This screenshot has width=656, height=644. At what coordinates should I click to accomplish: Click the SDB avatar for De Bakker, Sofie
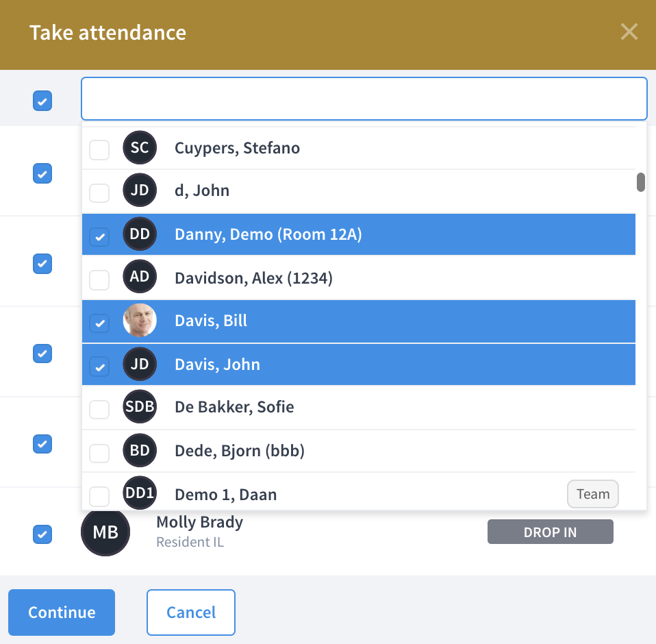tap(140, 406)
